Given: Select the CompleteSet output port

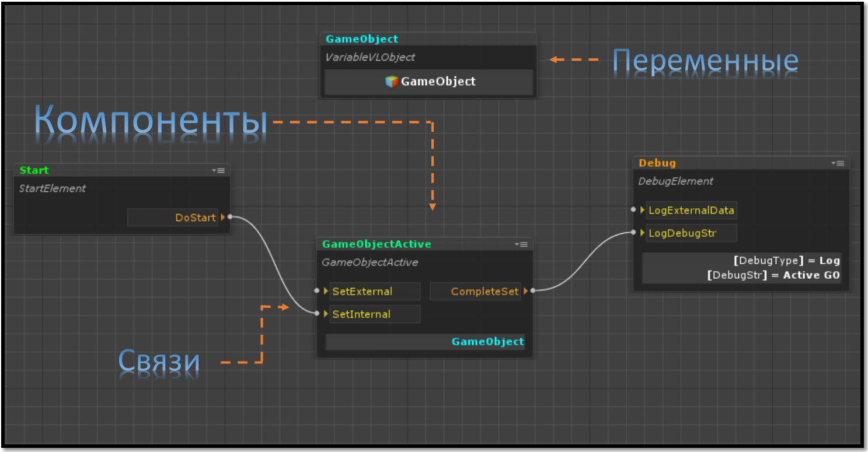Looking at the screenshot, I should click(475, 291).
